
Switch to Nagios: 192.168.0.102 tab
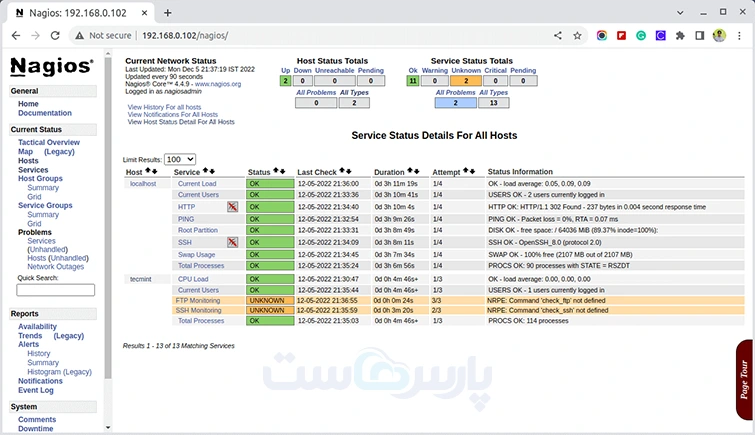(78, 13)
